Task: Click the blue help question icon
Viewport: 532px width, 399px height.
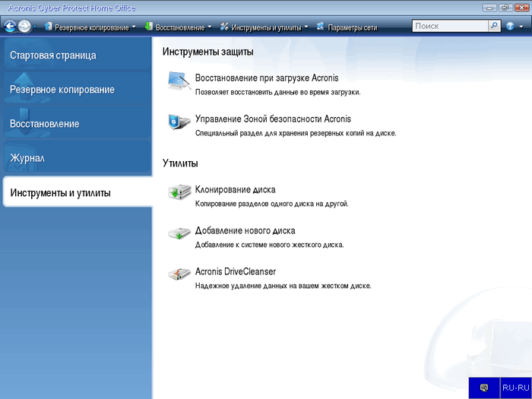Action: point(510,26)
